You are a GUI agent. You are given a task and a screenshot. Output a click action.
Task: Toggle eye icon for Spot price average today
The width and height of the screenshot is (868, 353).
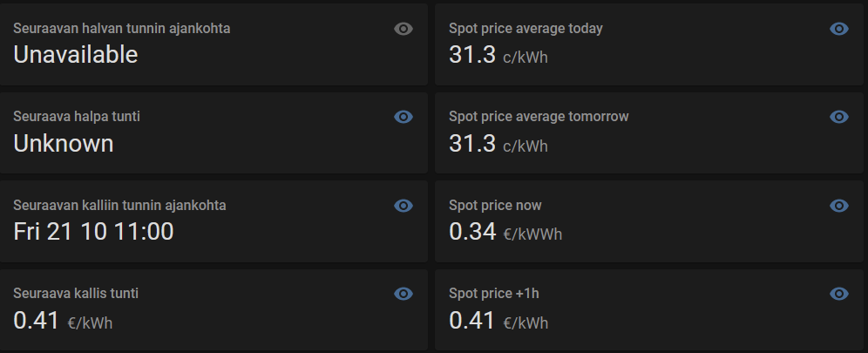(839, 29)
